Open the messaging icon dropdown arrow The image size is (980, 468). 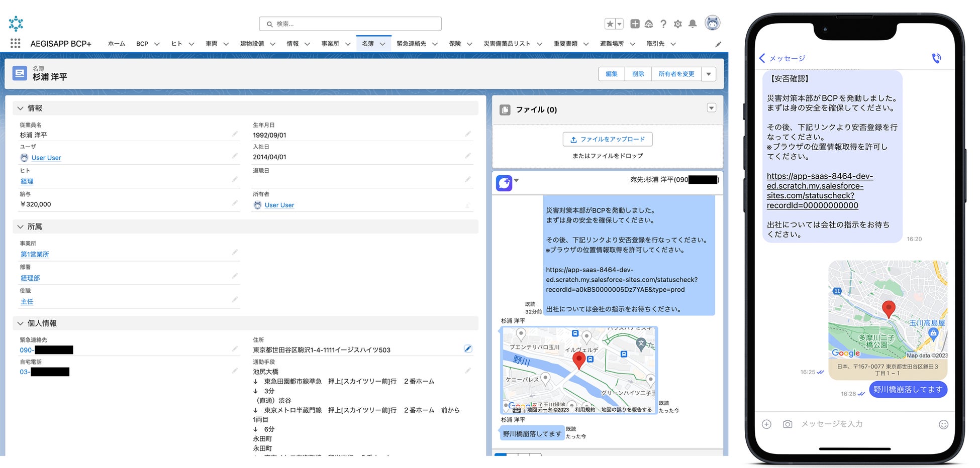(516, 181)
